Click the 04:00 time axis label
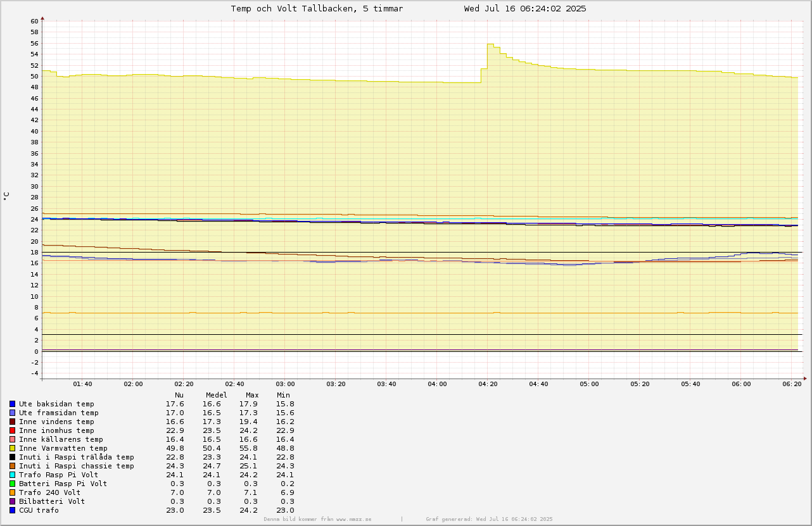This screenshot has width=812, height=526. tap(437, 384)
